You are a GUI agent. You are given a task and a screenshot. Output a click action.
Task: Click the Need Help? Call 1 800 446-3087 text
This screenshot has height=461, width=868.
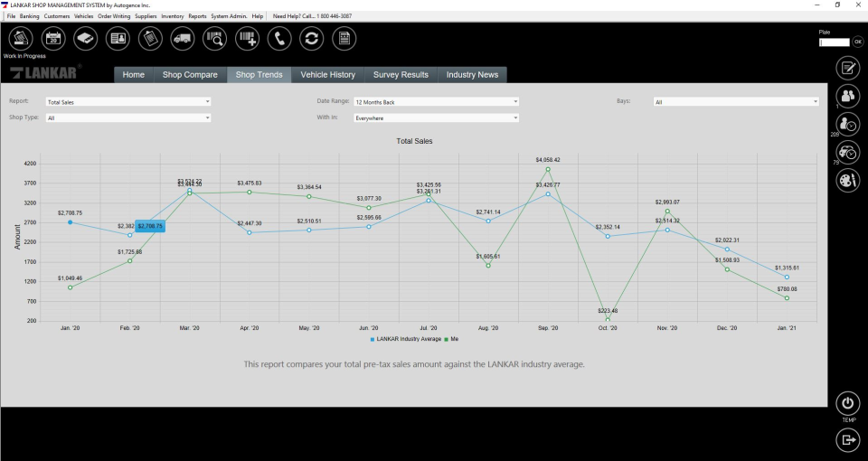[312, 16]
